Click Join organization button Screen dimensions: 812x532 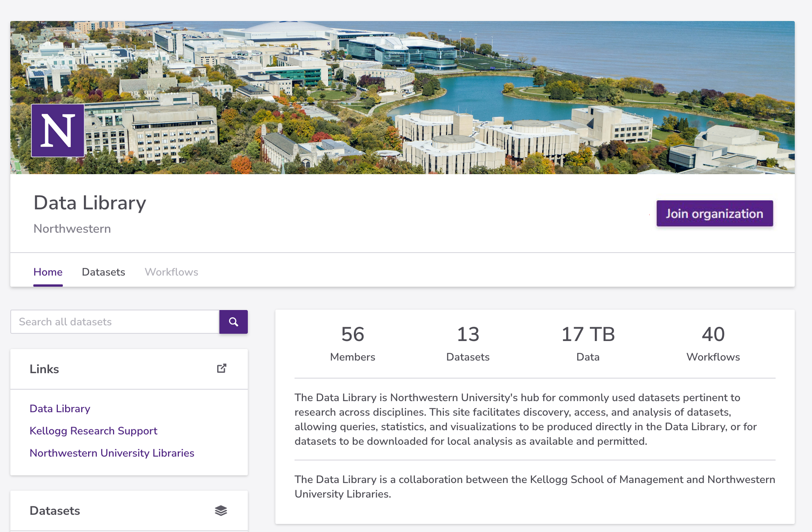click(715, 214)
